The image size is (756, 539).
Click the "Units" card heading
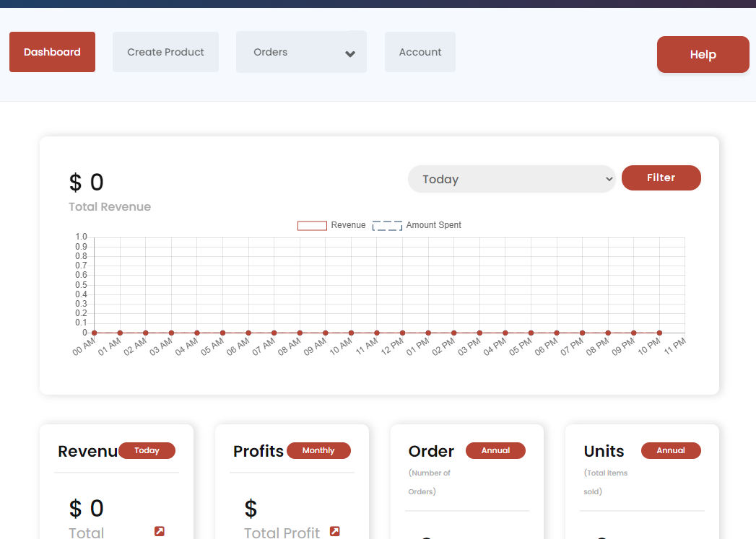[604, 452]
